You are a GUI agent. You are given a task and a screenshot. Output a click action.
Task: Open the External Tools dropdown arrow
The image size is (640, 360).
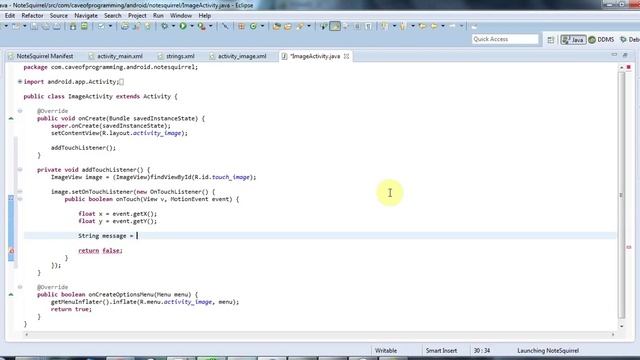(211, 27)
